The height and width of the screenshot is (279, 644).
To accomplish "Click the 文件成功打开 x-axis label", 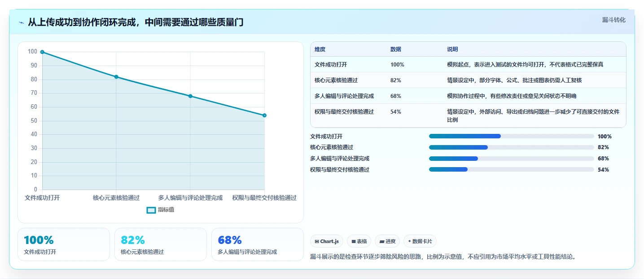I will pyautogui.click(x=42, y=198).
